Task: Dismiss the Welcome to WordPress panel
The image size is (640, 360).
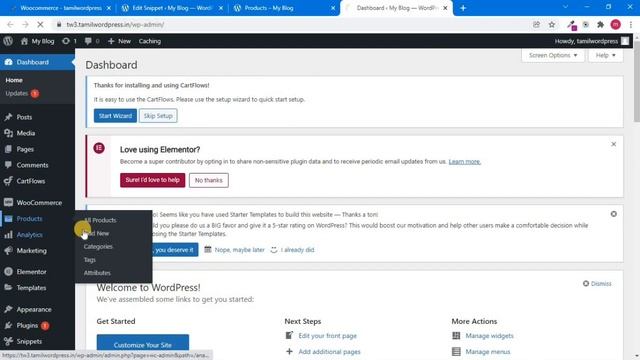Action: pyautogui.click(x=597, y=283)
